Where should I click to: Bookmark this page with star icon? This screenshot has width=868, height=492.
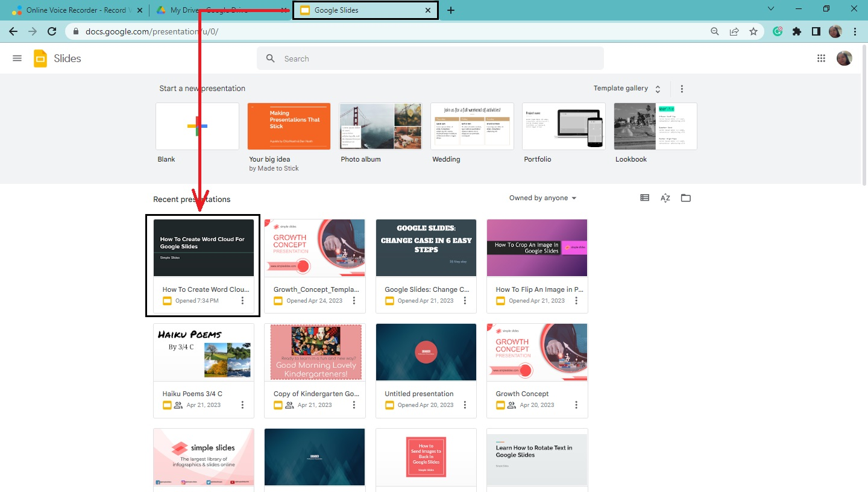[x=753, y=31]
